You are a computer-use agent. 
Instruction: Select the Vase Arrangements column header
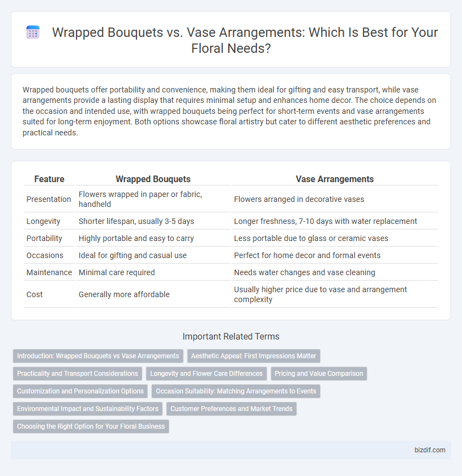(334, 179)
